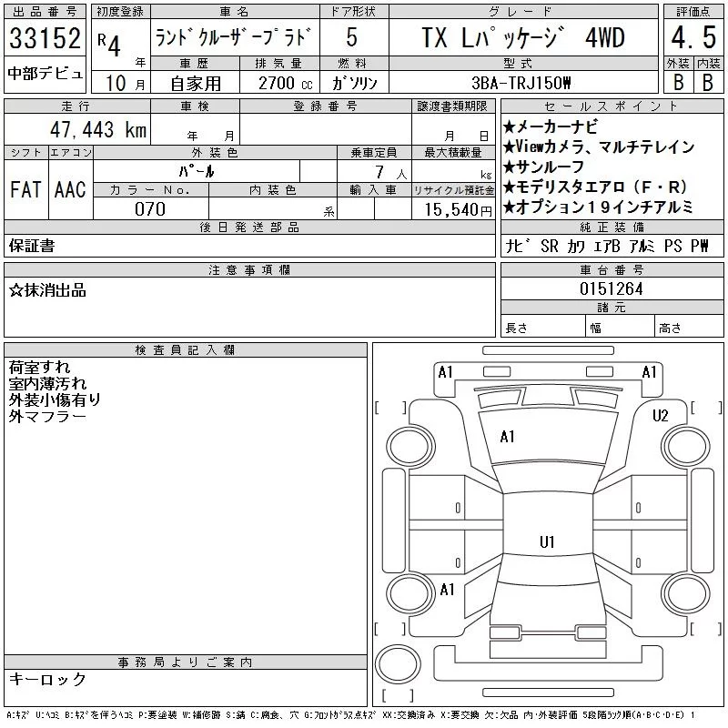This screenshot has height=728, width=728.
Task: Click inspector note 荷室すれ
Action: coord(39,367)
